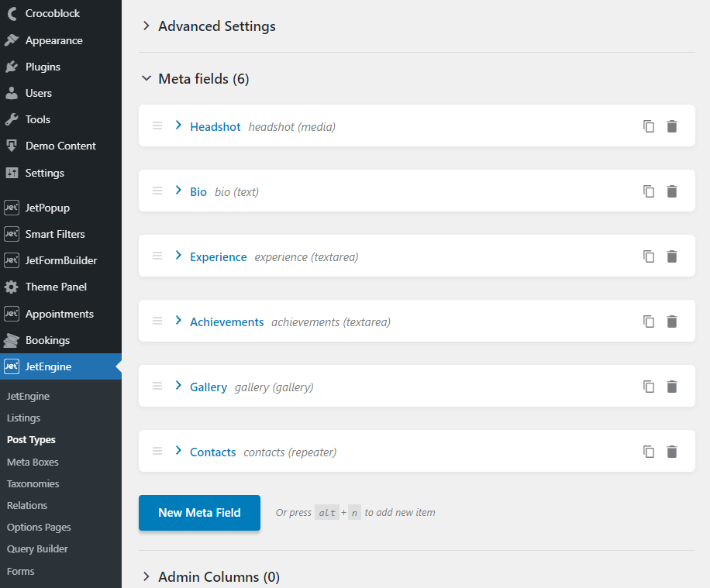Delete the Achievements meta field
Screen dimensions: 710x588
pyautogui.click(x=672, y=322)
